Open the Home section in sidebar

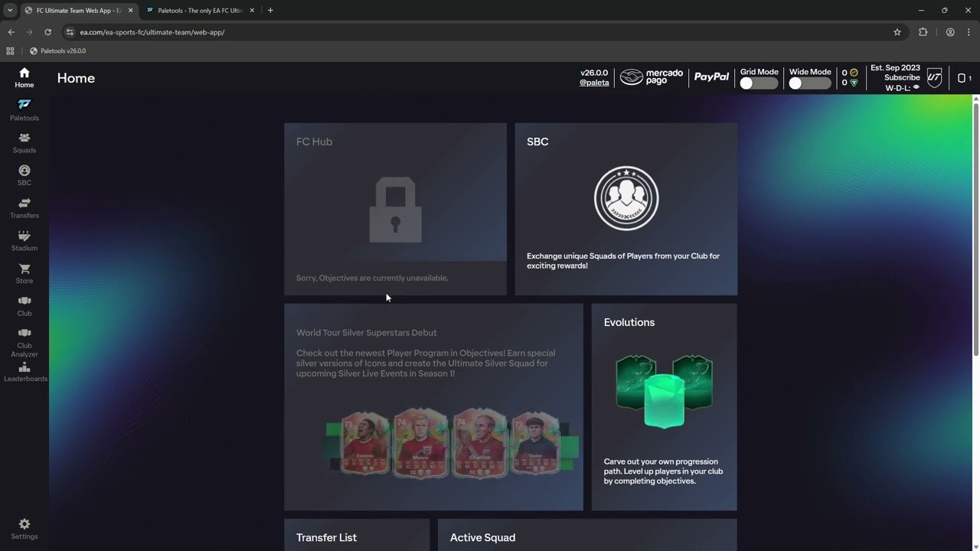pyautogui.click(x=24, y=77)
